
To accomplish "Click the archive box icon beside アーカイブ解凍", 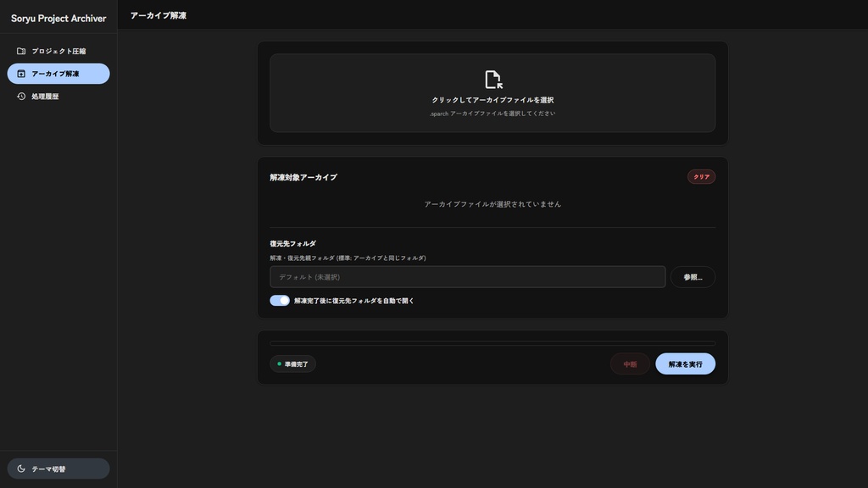I will [21, 74].
